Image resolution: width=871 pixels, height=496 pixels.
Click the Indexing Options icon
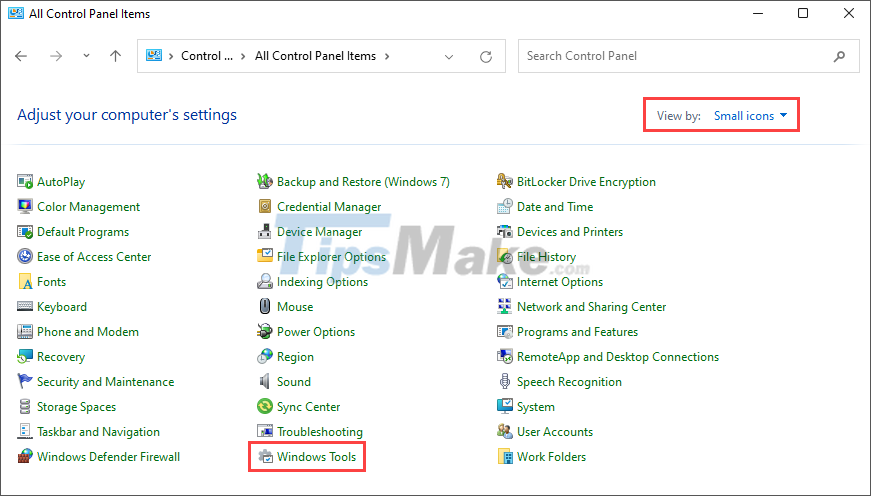pos(265,282)
